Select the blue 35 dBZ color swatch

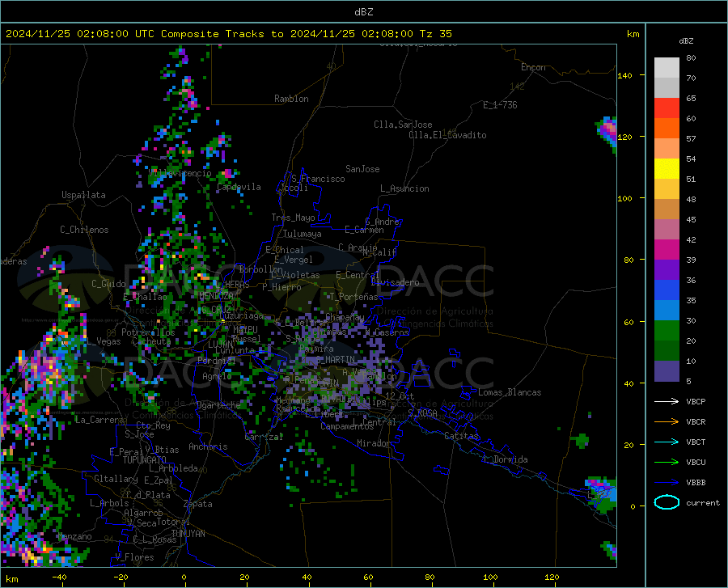tap(667, 290)
